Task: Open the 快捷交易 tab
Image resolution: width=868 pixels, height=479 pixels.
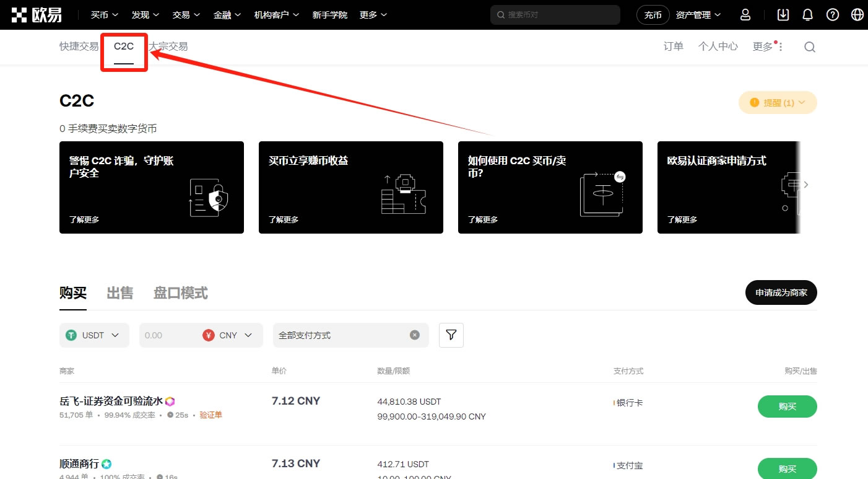Action: tap(79, 46)
